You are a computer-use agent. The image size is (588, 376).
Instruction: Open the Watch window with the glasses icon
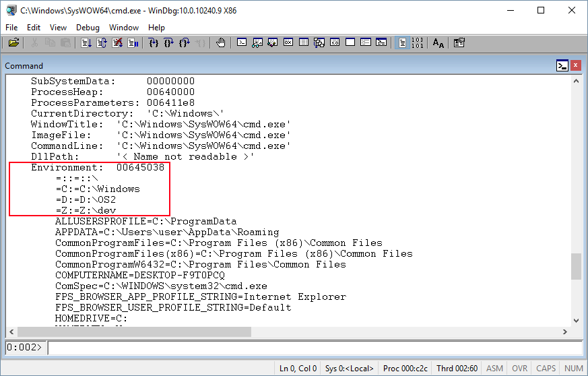click(257, 43)
